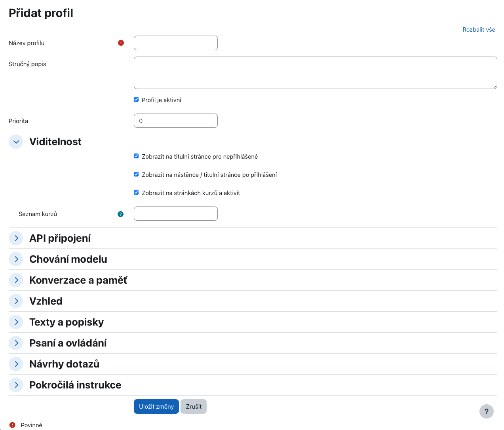Viewport: 504px width, 430px height.
Task: Toggle Zobrazit na titulní stránce pro nepřihlášené
Action: point(136,156)
